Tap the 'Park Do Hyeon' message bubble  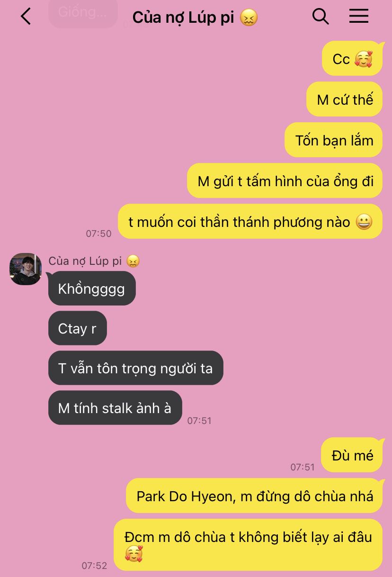point(254,496)
